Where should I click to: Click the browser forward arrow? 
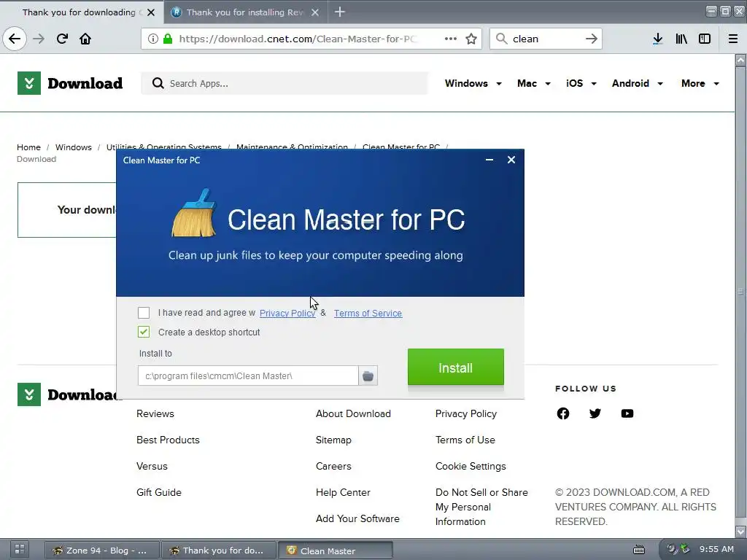(39, 39)
